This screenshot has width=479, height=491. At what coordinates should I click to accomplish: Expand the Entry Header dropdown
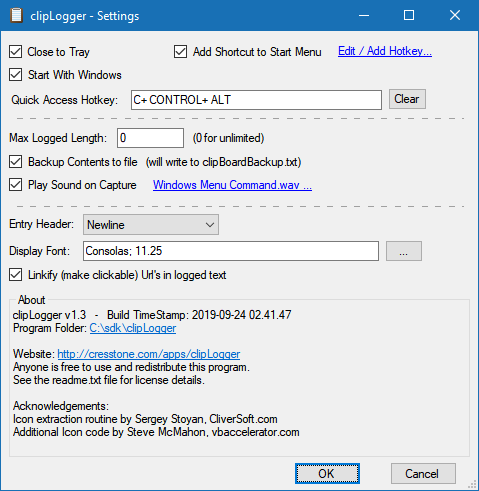click(x=151, y=225)
